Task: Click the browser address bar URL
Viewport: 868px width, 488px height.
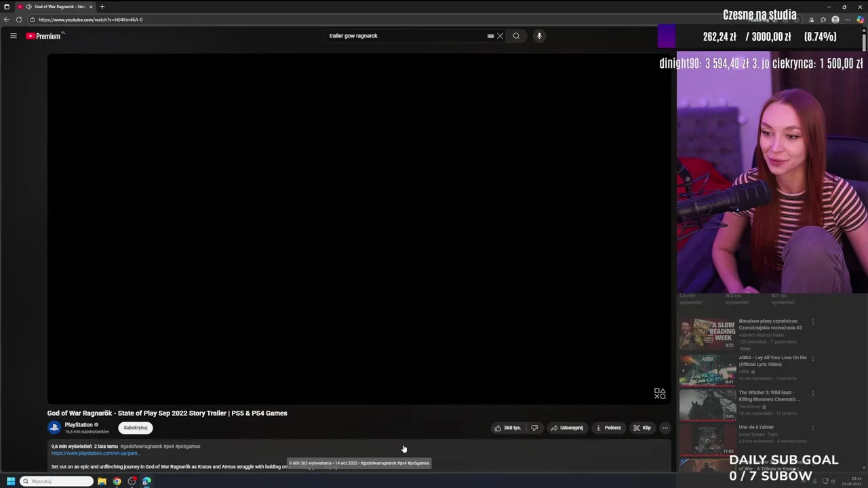Action: [90, 20]
